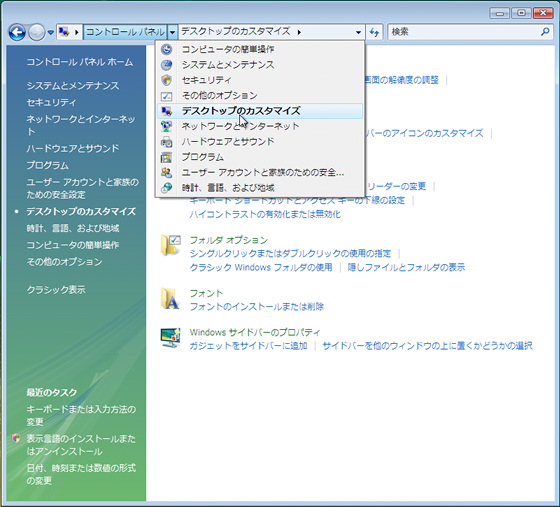The image size is (560, 507).
Task: Switch to クラシック表示 view
Action: tap(56, 290)
